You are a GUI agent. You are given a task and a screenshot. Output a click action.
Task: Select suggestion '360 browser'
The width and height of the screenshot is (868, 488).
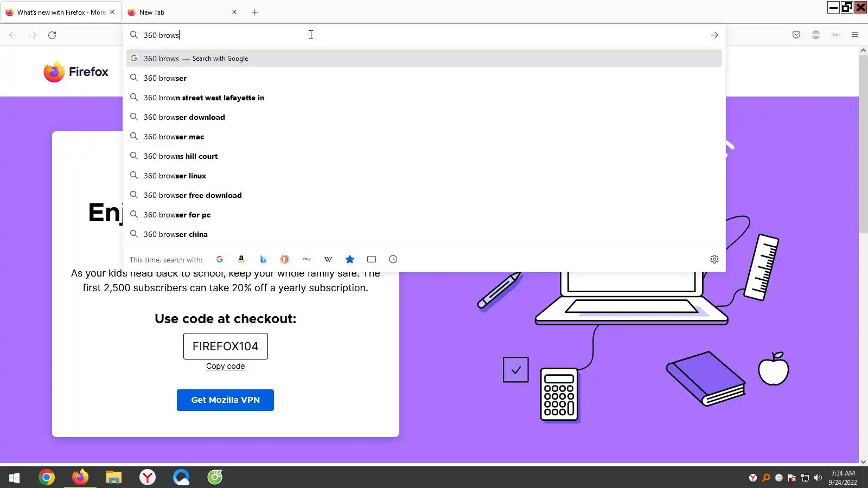(x=424, y=78)
